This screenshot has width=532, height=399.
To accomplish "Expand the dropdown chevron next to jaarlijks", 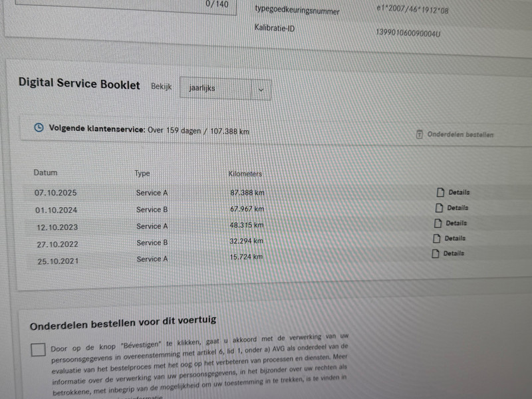I will coord(261,89).
